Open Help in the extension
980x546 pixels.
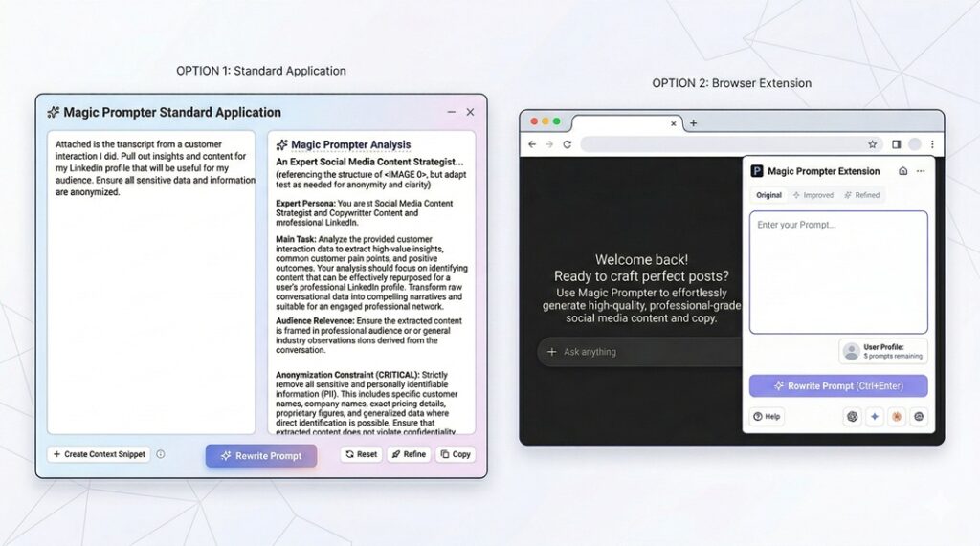(767, 417)
